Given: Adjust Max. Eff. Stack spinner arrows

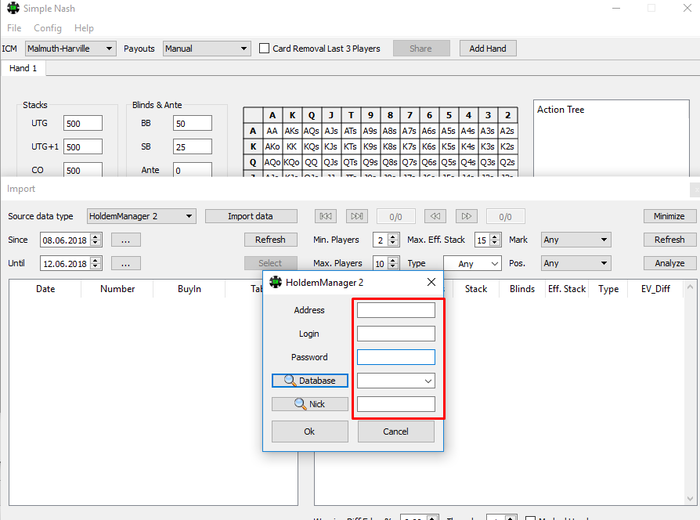Looking at the screenshot, I should click(494, 240).
